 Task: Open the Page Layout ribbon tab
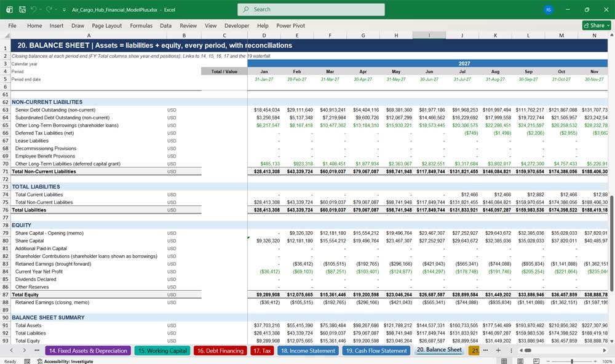tap(106, 25)
